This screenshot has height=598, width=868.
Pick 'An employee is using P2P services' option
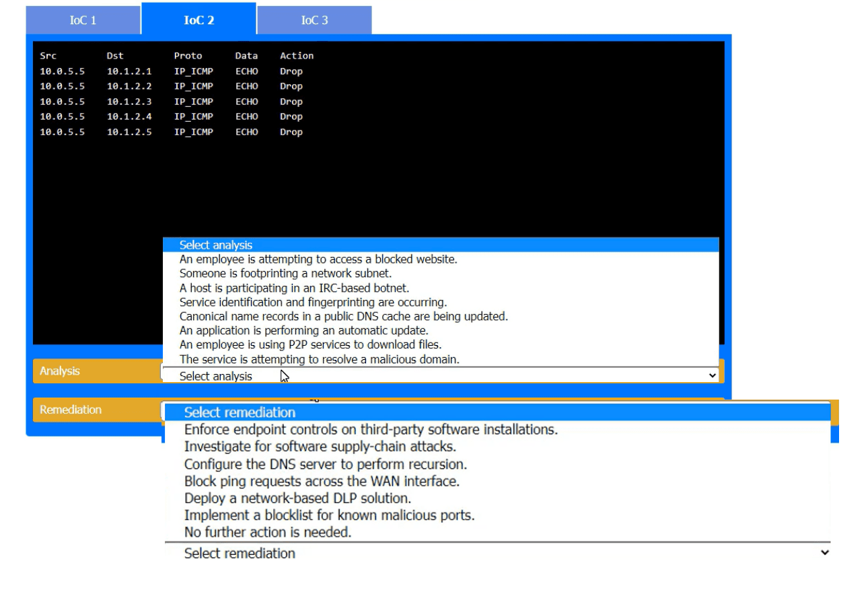coord(310,344)
